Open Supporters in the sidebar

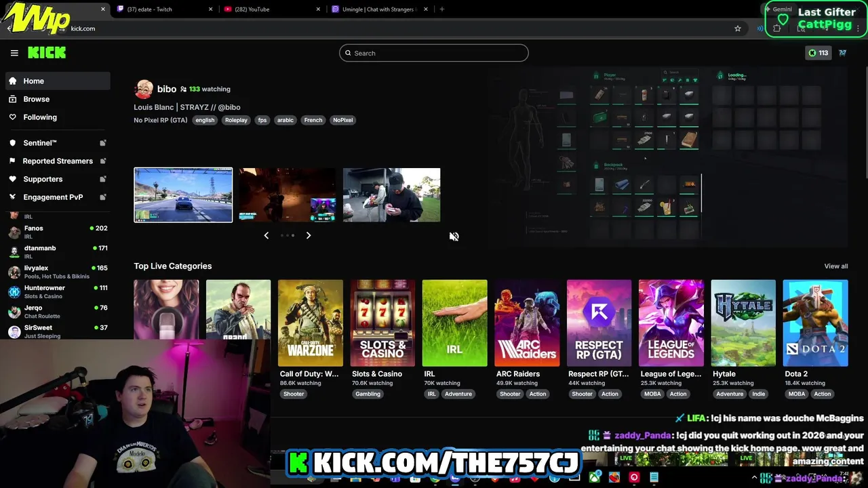58,179
